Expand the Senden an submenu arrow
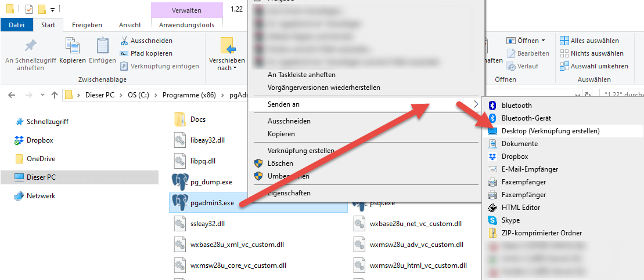This screenshot has height=280, width=644. (x=476, y=104)
